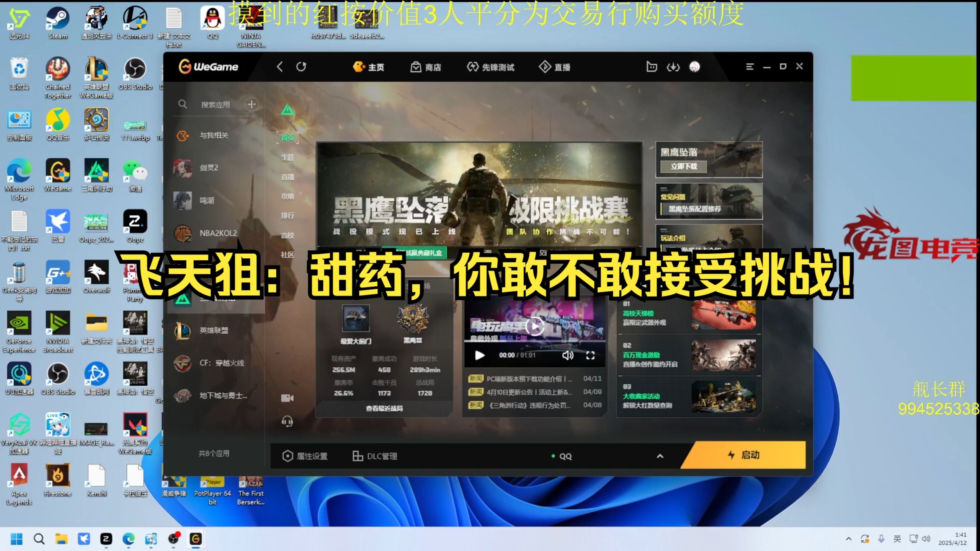The width and height of the screenshot is (980, 551).
Task: Open news 《三角洲行动》违规行为处罚
Action: point(529,405)
